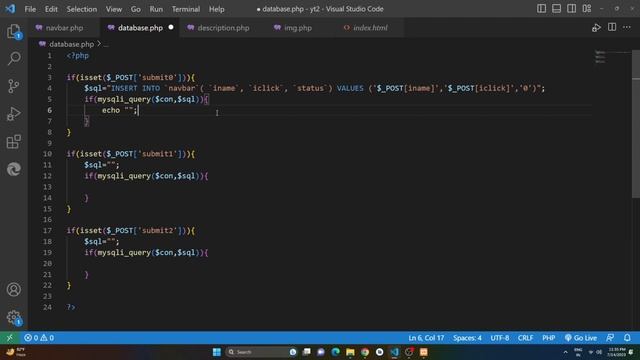This screenshot has height=360, width=640.
Task: Click the taskbar Search box
Action: 262,352
